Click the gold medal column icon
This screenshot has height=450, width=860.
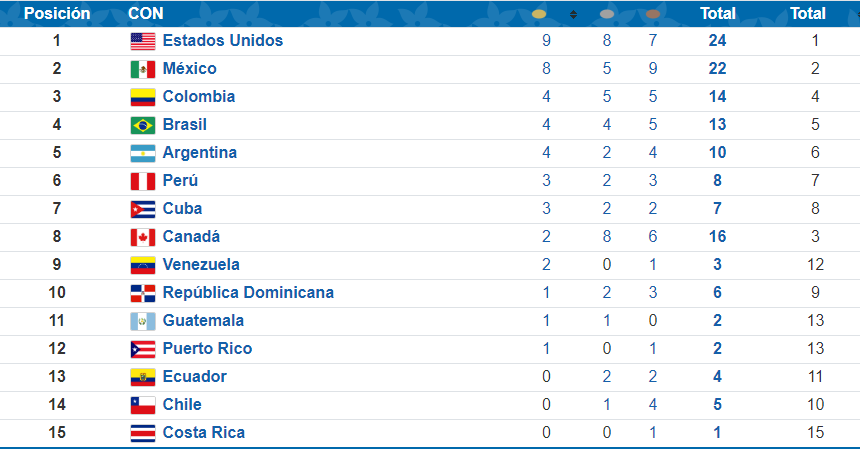[x=539, y=14]
